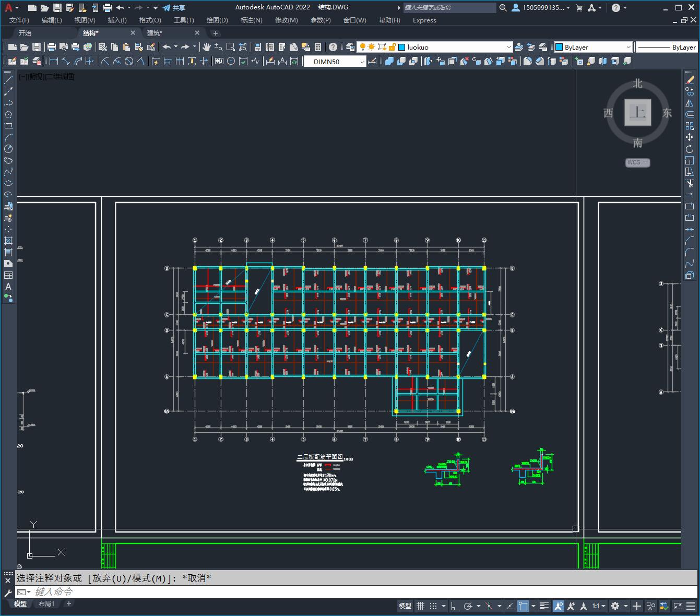Open Layer Properties Manager
The image size is (700, 616).
coord(350,47)
